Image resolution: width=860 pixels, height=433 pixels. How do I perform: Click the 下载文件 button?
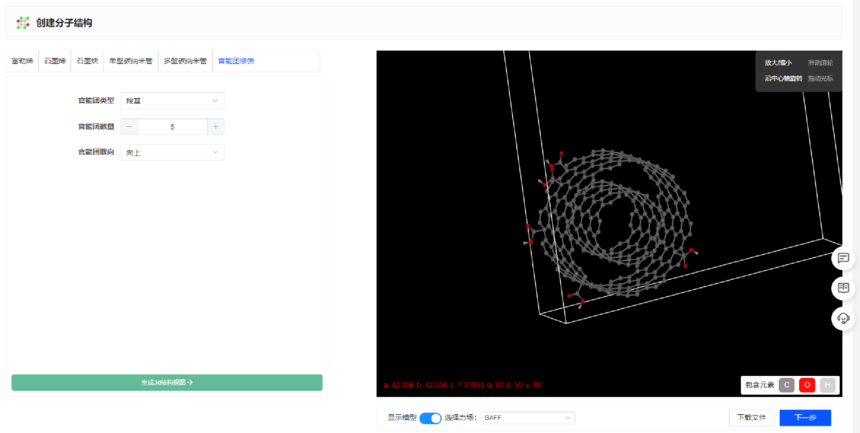[750, 418]
